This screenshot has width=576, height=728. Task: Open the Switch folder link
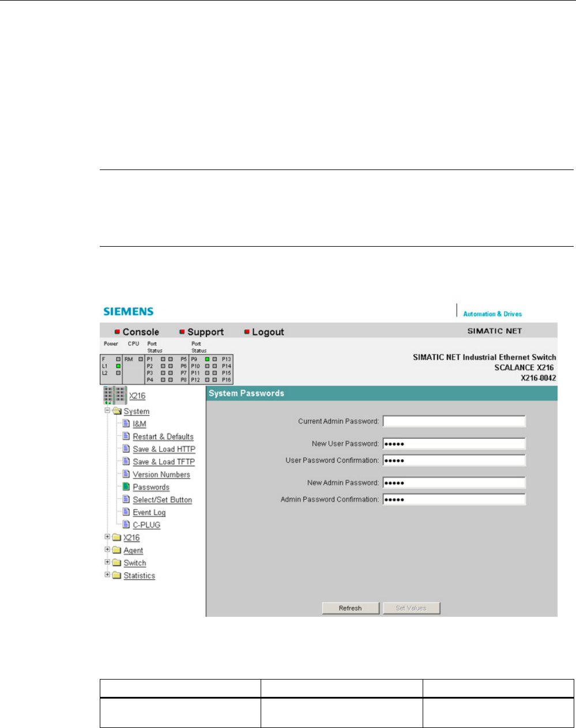pos(135,563)
